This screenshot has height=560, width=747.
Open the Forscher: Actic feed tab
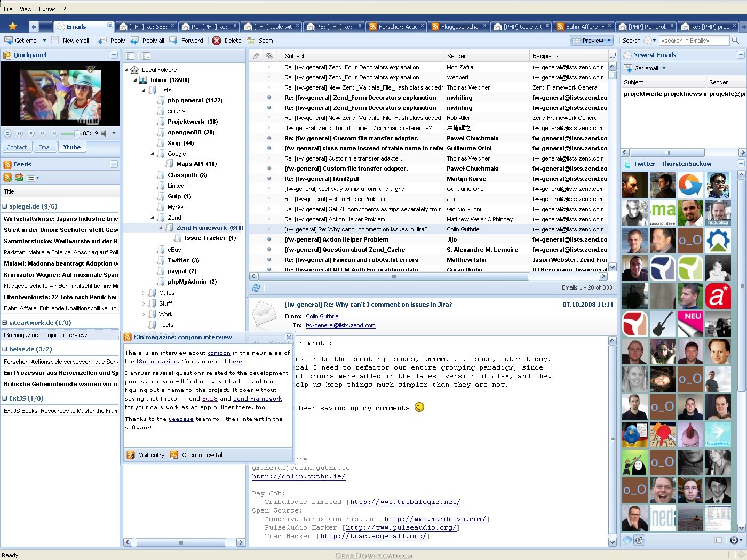(397, 26)
